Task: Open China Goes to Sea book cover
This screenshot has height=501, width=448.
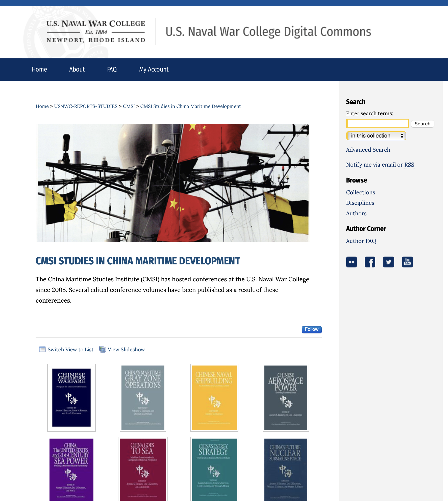Action: [143, 469]
